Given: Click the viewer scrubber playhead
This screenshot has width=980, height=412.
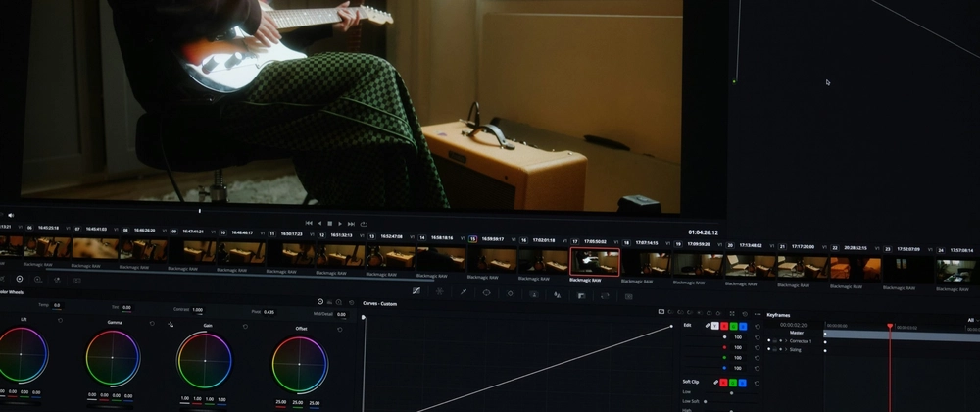Looking at the screenshot, I should [x=199, y=211].
